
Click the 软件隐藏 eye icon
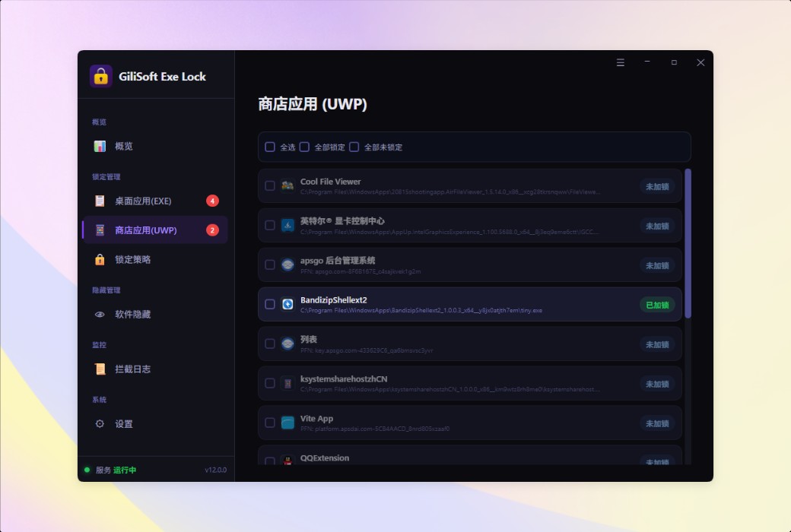100,314
